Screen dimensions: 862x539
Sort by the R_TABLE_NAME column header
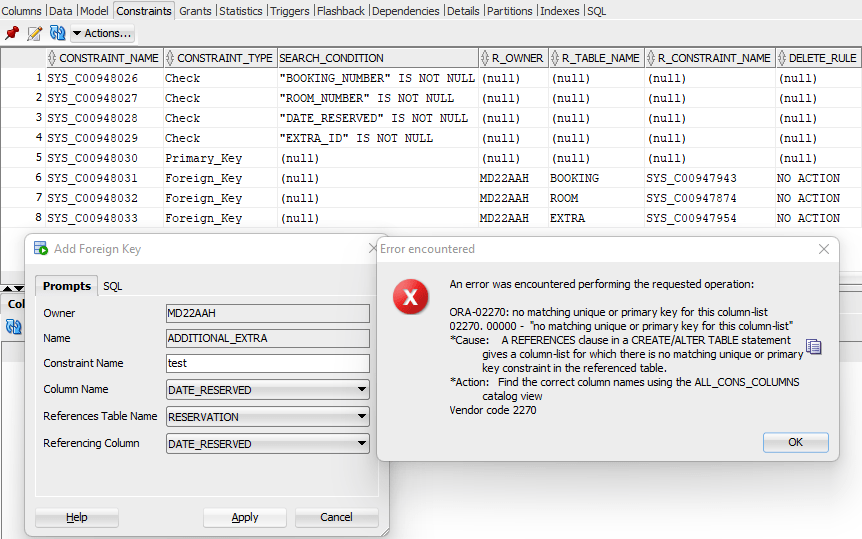click(596, 58)
